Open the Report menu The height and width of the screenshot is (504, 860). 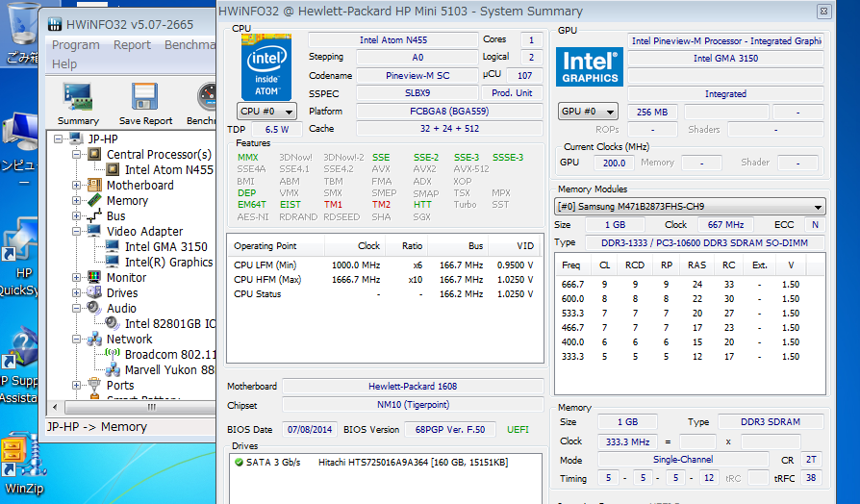132,45
